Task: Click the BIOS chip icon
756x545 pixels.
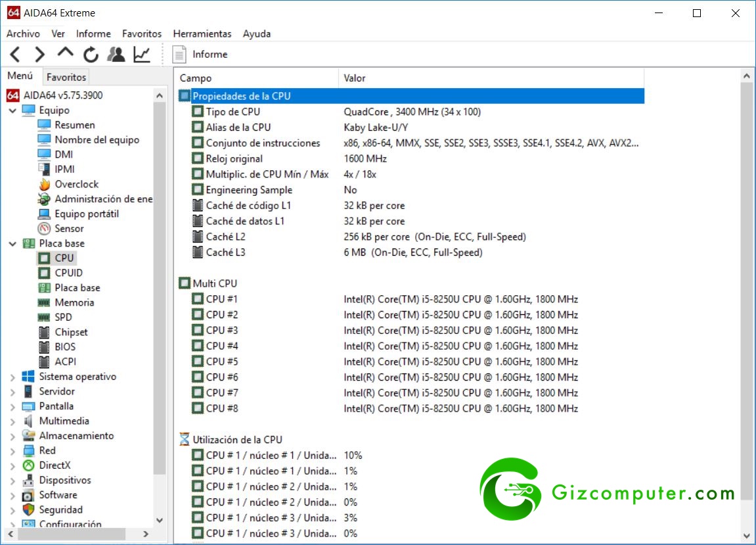Action: click(44, 347)
